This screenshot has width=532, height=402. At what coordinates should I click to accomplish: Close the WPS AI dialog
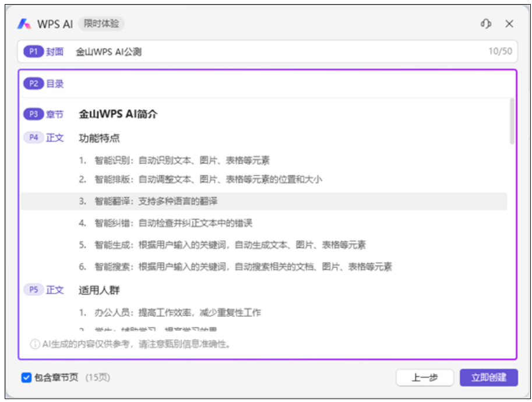click(509, 24)
